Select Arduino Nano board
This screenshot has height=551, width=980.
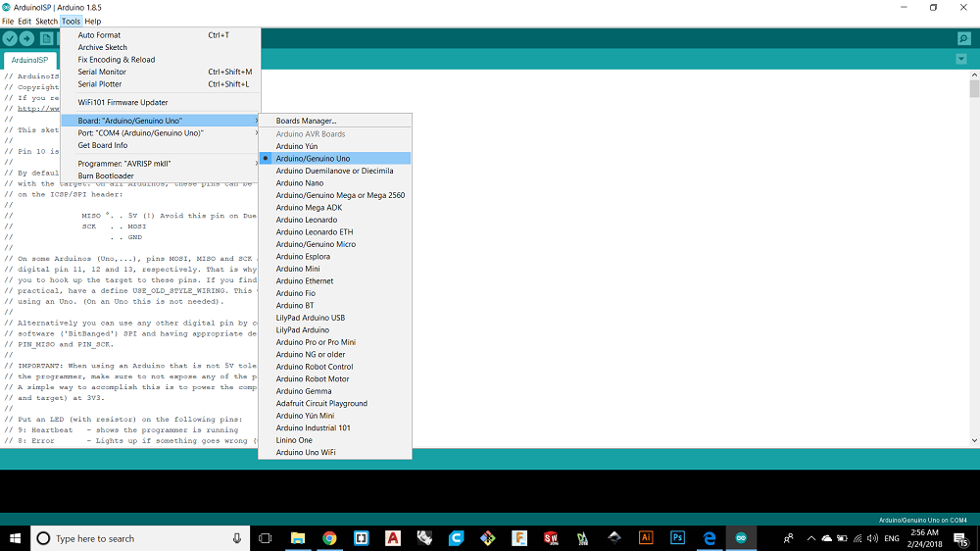click(335, 183)
